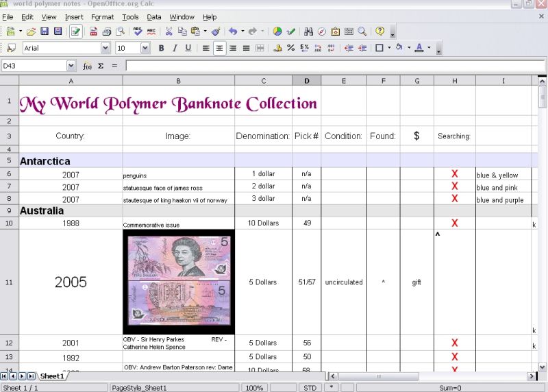Open the Paste options dropdown arrow
The image size is (548, 392).
[x=205, y=32]
